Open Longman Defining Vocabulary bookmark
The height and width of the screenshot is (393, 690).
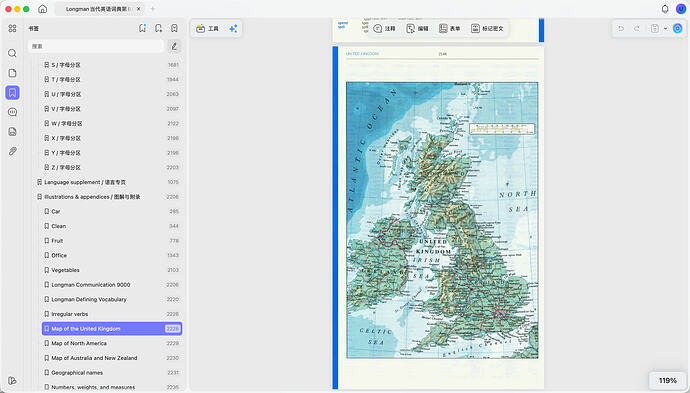pyautogui.click(x=112, y=299)
